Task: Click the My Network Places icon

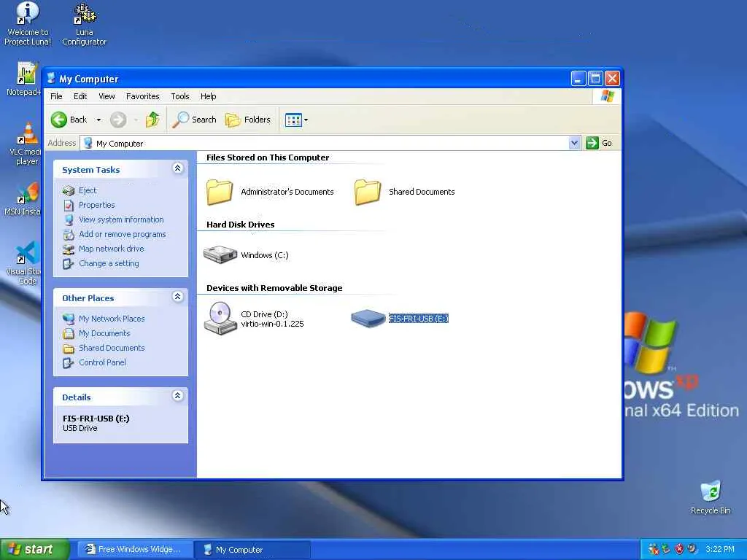Action: 69,319
